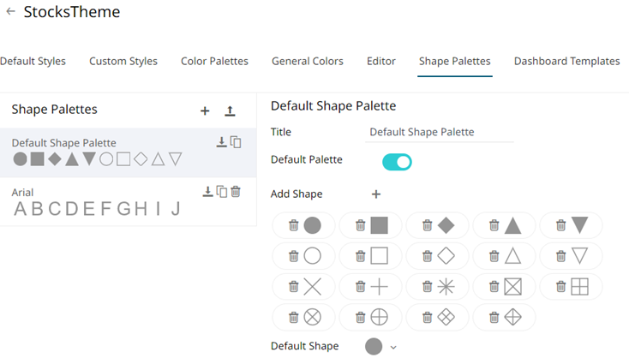Copy the Arial shape palette
The width and height of the screenshot is (629, 364).
221,192
